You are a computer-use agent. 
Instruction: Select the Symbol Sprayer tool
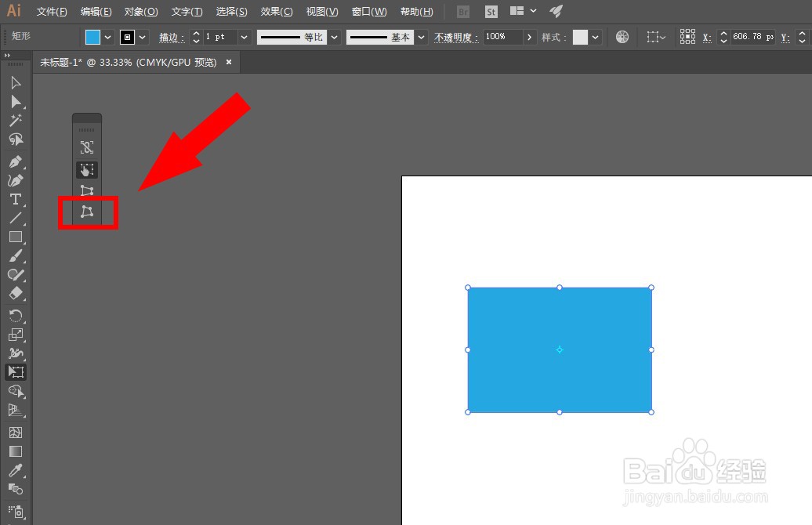click(x=16, y=512)
